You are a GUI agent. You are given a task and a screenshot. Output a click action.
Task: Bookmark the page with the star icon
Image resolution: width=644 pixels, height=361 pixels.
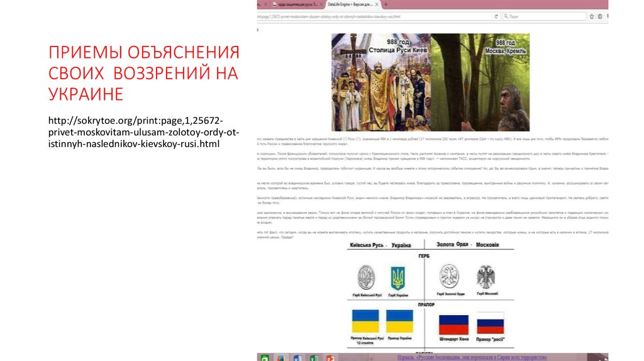592,16
